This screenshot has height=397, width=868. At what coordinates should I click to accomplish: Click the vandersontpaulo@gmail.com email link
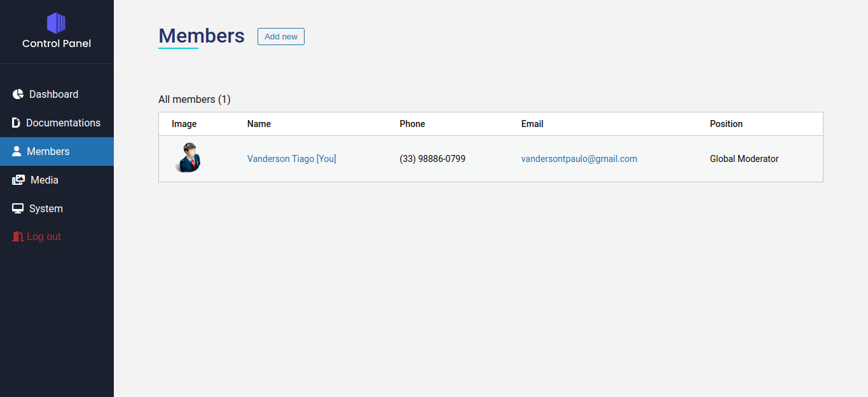click(579, 159)
